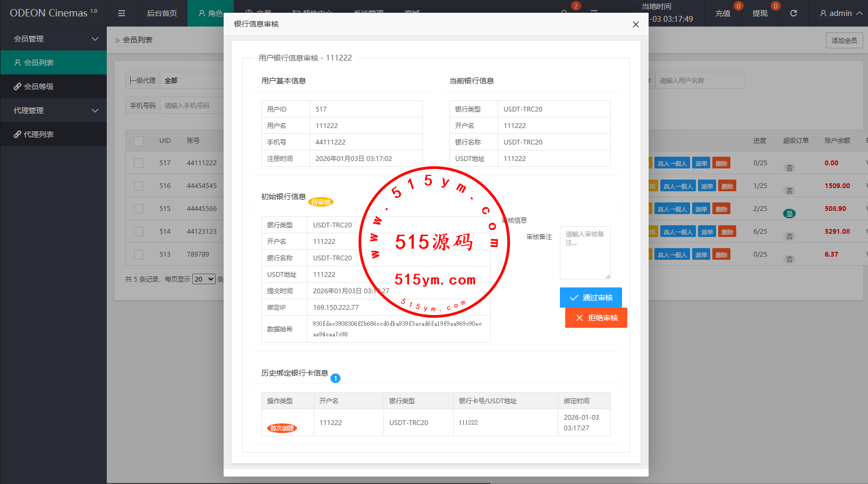Image resolution: width=868 pixels, height=484 pixels.
Task: Open the 提现 withdrawal notifications
Action: click(760, 13)
